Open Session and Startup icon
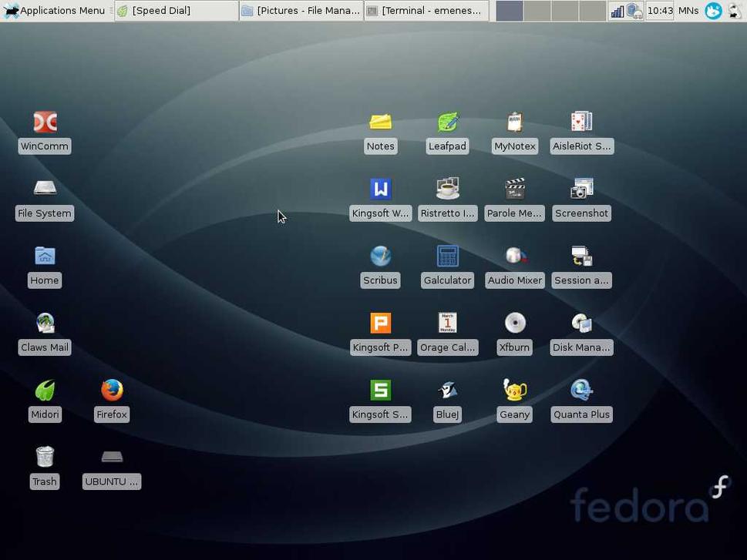 [582, 257]
